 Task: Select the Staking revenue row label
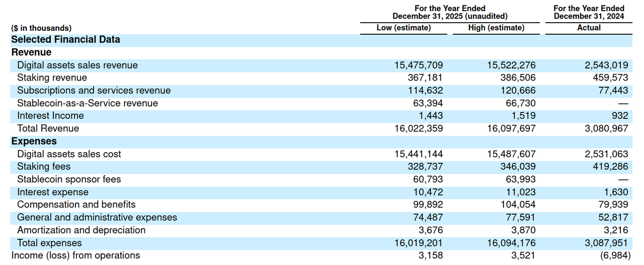click(x=52, y=78)
